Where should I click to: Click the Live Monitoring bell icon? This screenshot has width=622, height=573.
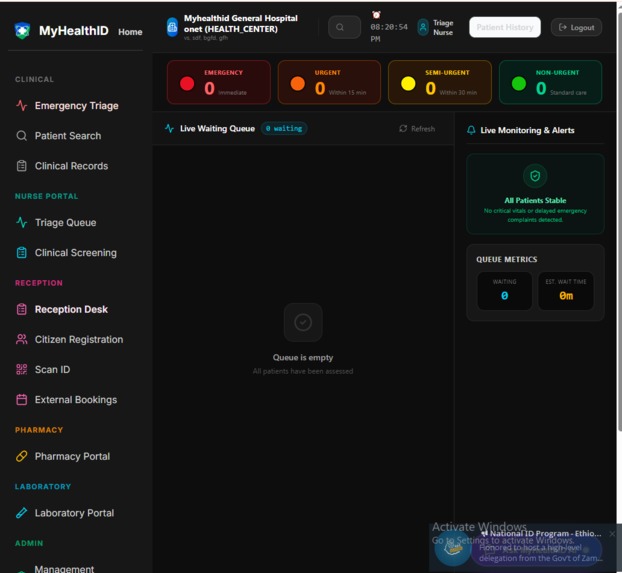click(x=471, y=130)
